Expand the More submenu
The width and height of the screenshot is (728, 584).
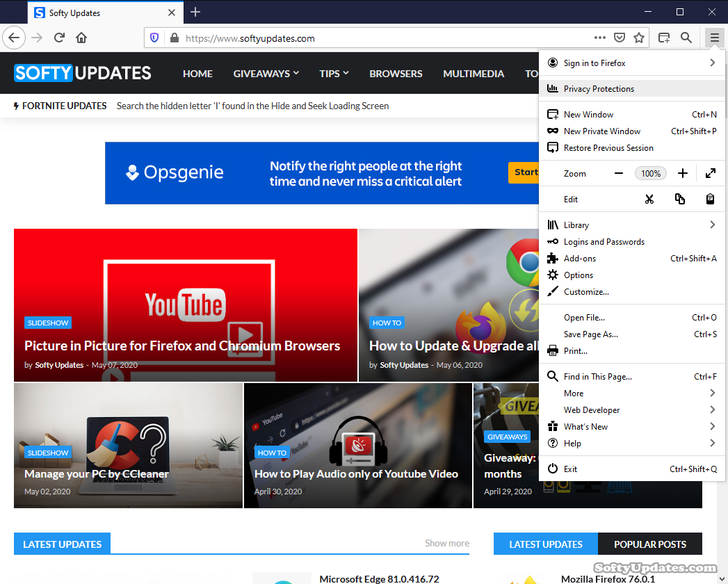pyautogui.click(x=632, y=394)
